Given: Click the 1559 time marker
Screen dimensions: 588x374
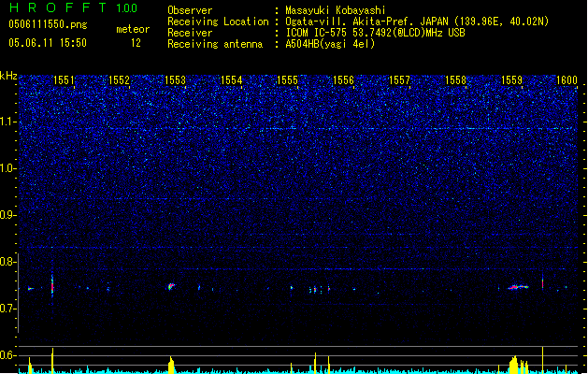Looking at the screenshot, I should pyautogui.click(x=511, y=80).
